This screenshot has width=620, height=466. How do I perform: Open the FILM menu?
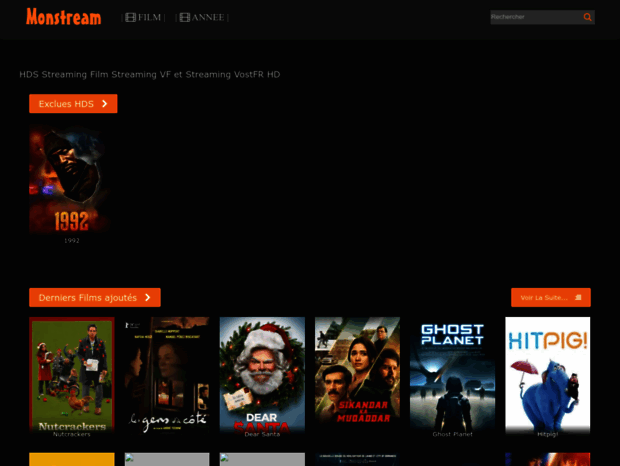point(150,17)
